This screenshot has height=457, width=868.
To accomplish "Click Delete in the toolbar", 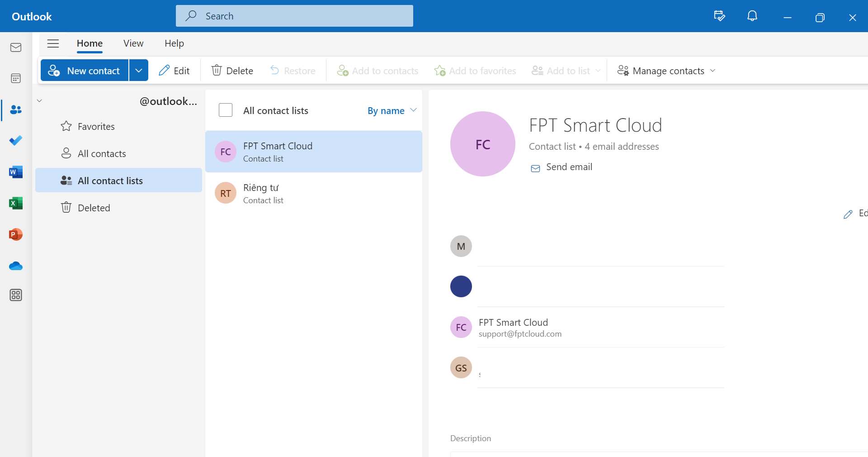I will point(232,71).
